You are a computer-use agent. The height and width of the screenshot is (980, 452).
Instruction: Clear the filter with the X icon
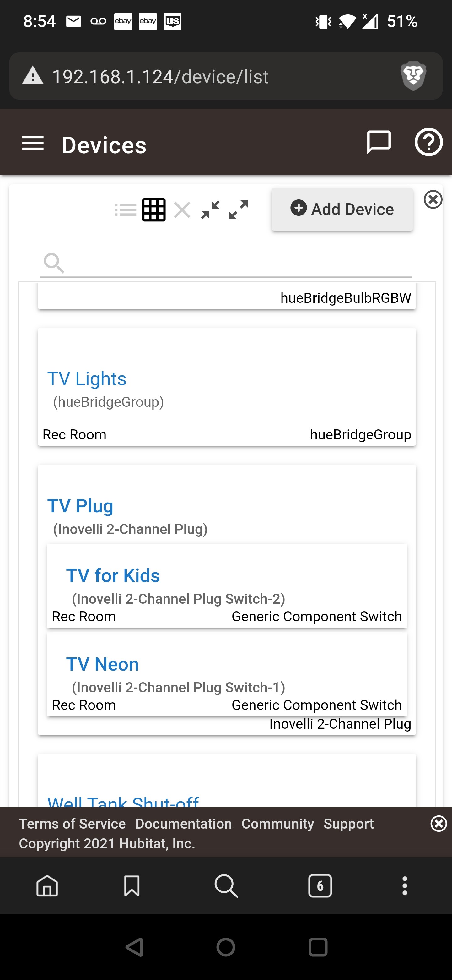coord(182,210)
